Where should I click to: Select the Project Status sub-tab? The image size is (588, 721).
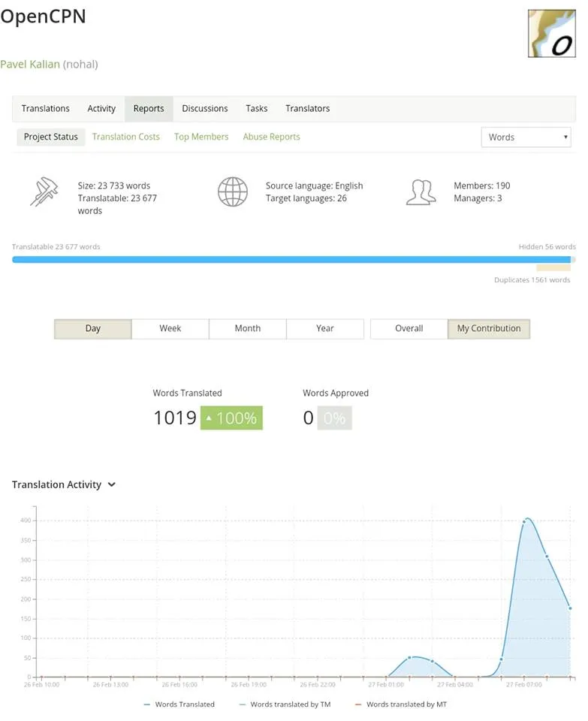tap(51, 137)
